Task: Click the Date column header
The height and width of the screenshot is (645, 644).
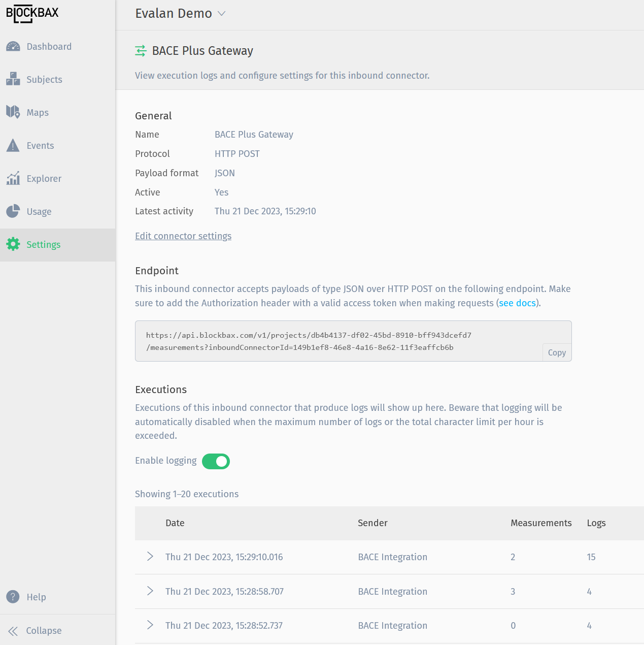Action: 175,523
